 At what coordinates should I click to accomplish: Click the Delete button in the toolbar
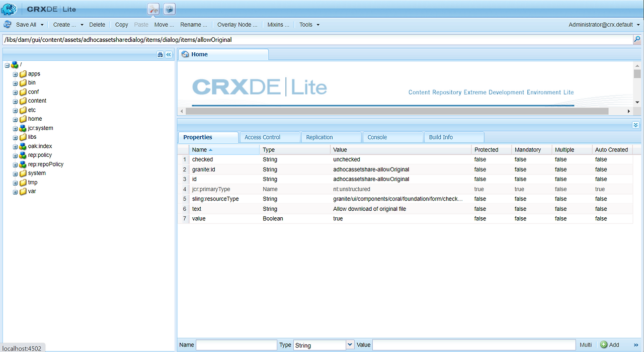(x=97, y=24)
